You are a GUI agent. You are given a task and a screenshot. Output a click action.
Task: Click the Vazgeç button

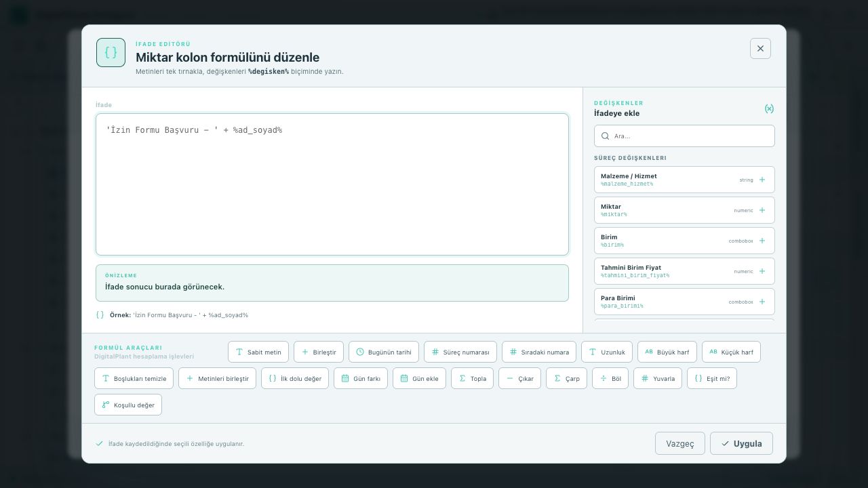[680, 443]
